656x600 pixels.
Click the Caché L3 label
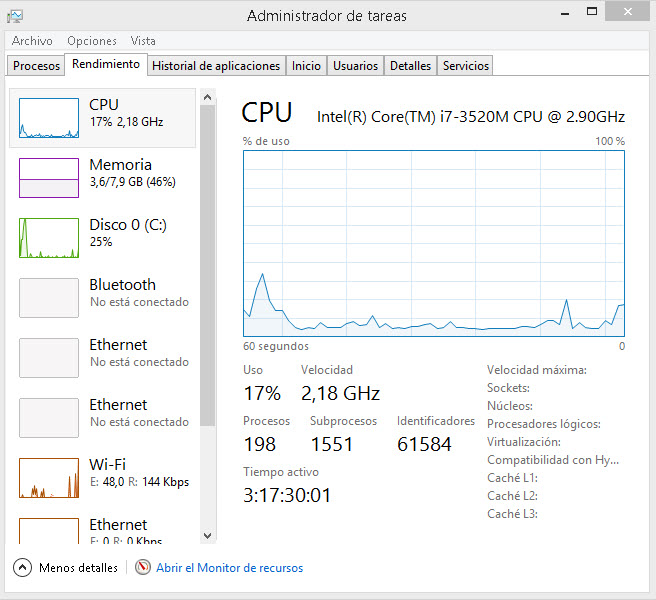512,514
